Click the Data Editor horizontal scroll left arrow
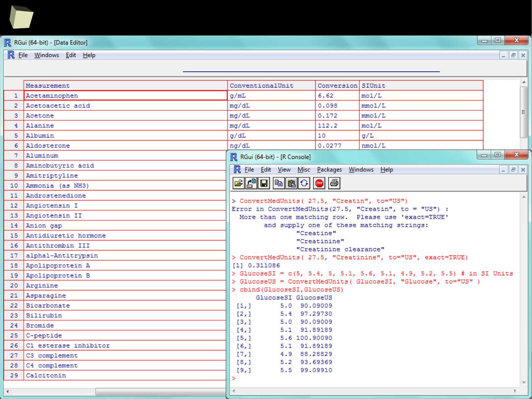This screenshot has height=399, width=532. [x=7, y=392]
